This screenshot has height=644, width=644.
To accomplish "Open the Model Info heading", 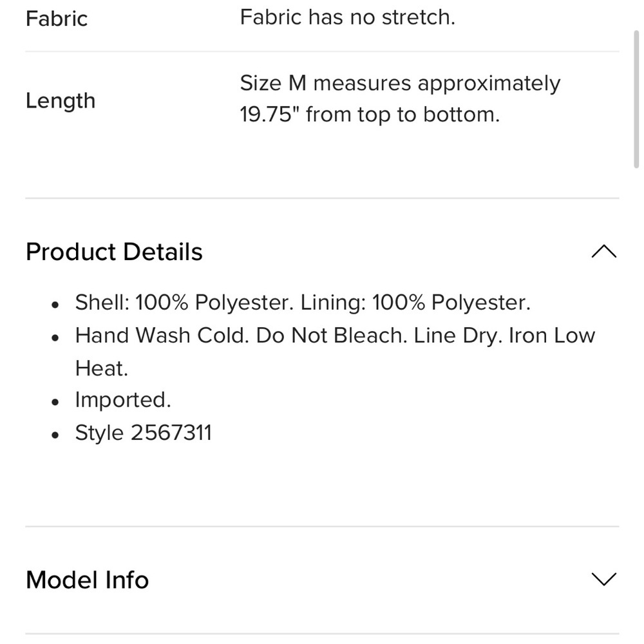I will coord(87,580).
